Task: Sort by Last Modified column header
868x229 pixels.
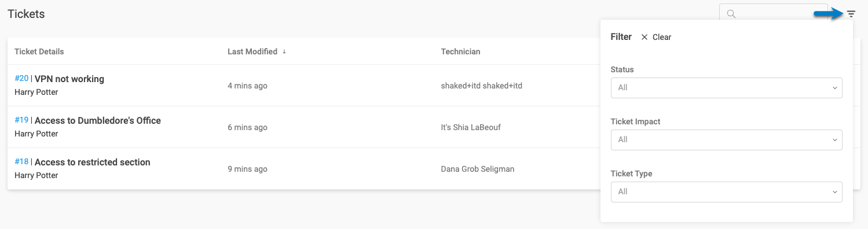Action: [x=252, y=51]
